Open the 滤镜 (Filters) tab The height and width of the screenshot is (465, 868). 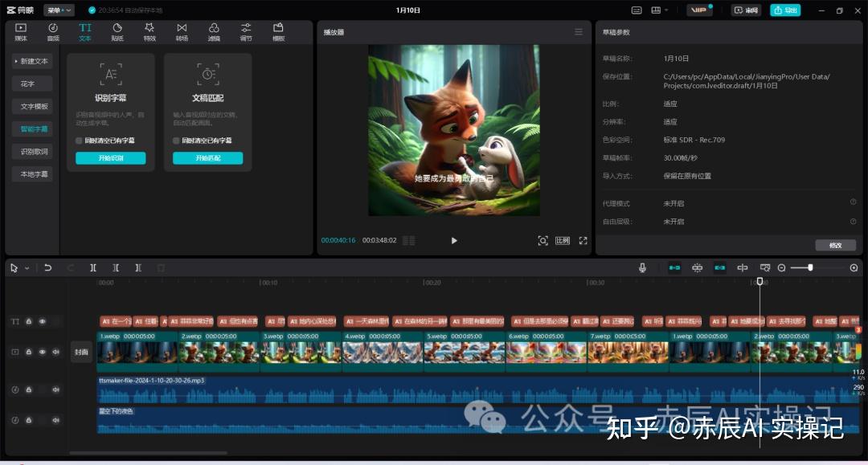click(214, 32)
